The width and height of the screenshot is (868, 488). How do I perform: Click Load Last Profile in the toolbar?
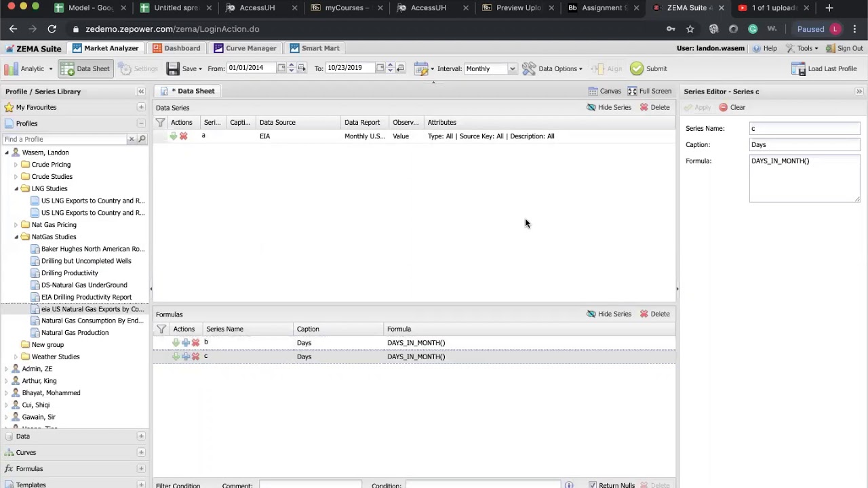click(x=824, y=68)
